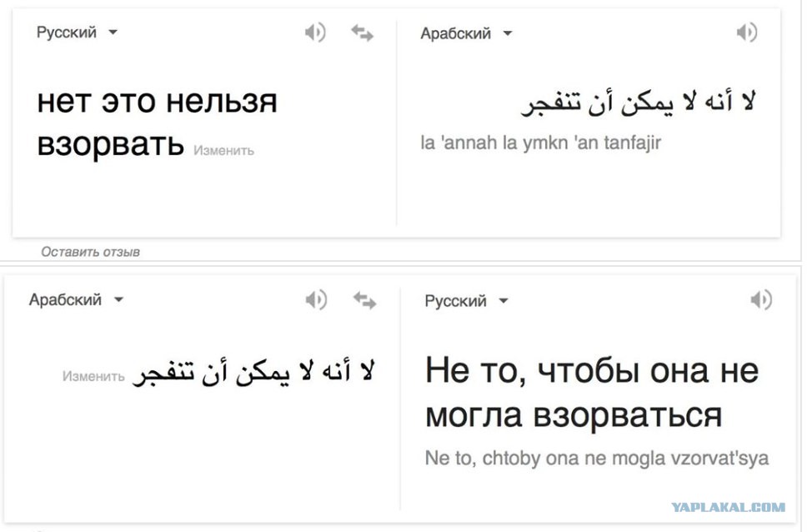Expand the Русский target language dropdown in bottom panel

504,301
